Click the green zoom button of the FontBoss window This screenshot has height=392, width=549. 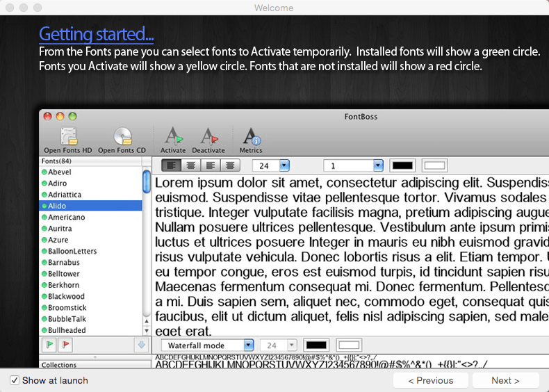[x=72, y=116]
